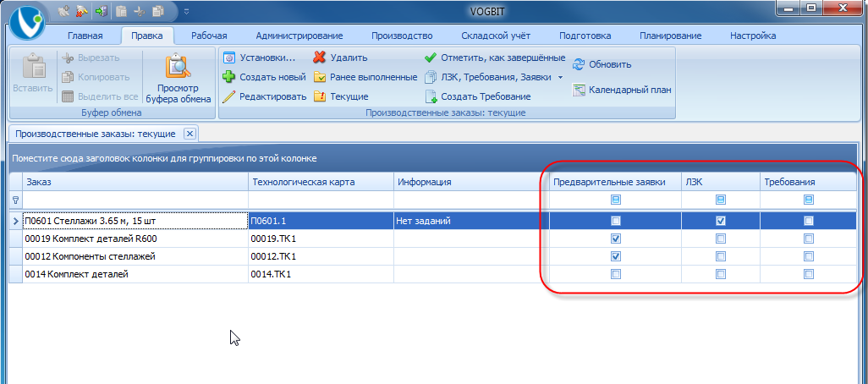The width and height of the screenshot is (868, 384).
Task: Click Обновить refresh button
Action: [x=602, y=64]
